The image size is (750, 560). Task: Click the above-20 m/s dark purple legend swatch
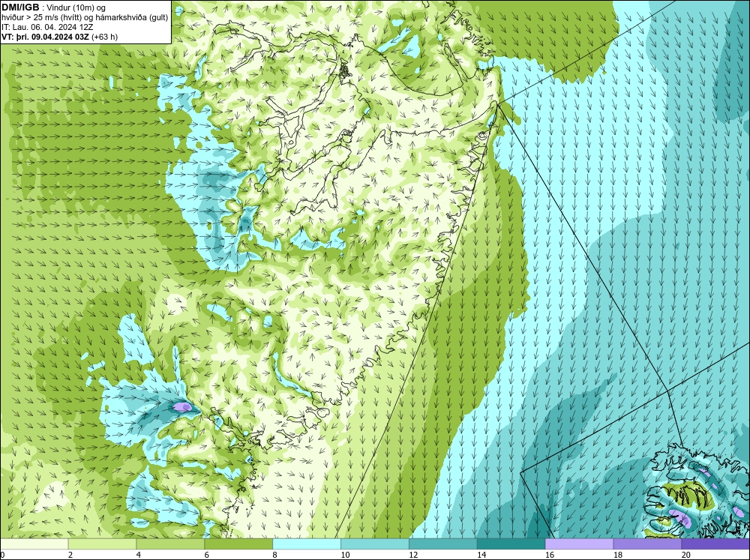[x=715, y=544]
